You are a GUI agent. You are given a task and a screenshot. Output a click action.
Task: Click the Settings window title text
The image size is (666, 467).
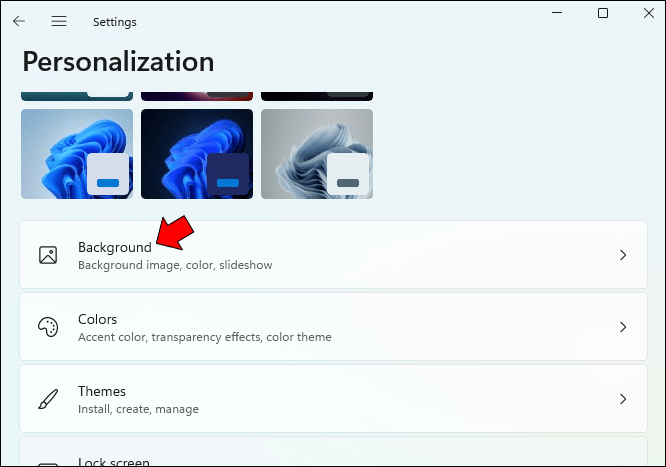(x=115, y=22)
